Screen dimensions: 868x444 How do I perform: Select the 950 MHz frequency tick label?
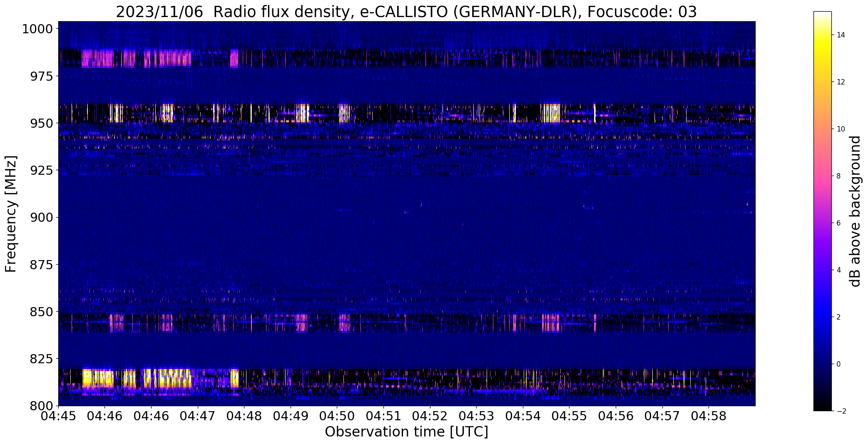[x=41, y=124]
